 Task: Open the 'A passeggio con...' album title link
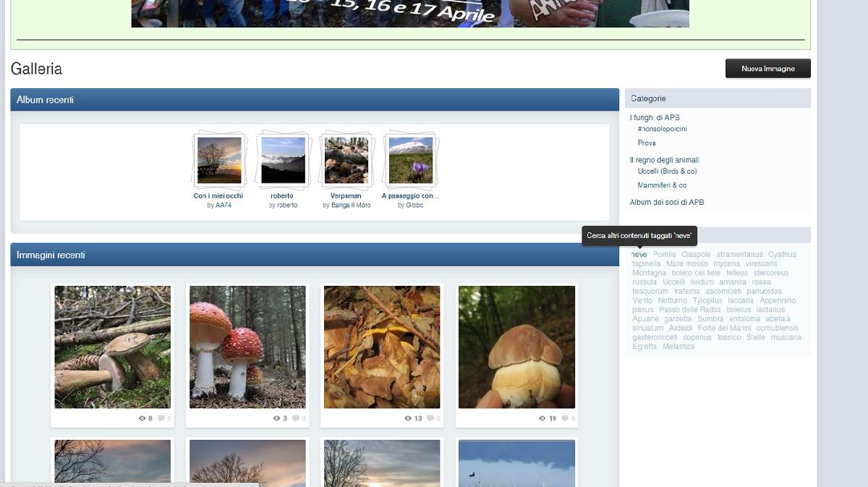[410, 196]
